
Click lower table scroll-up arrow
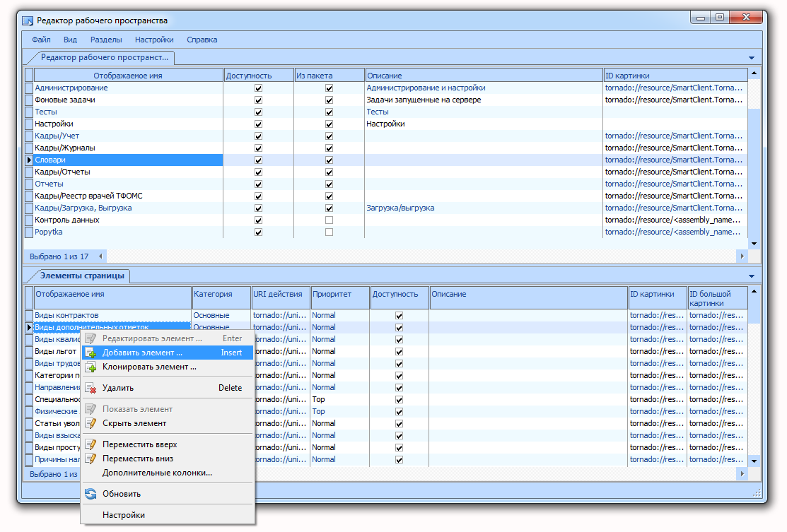tap(754, 291)
